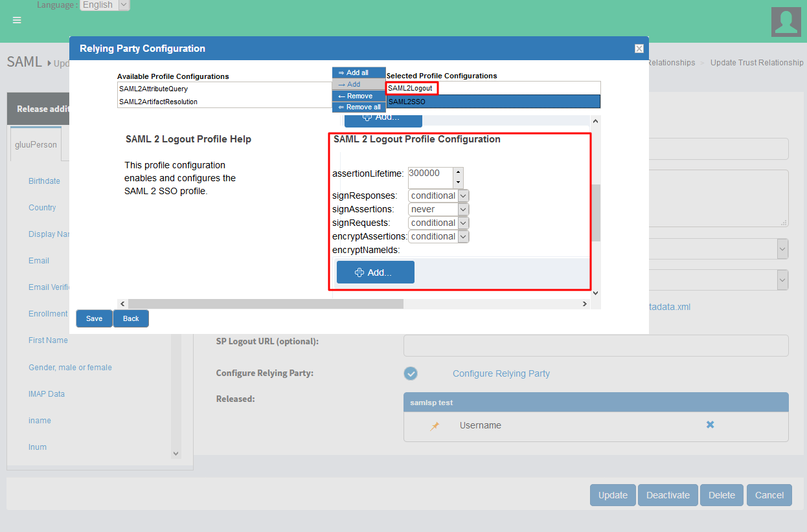This screenshot has width=807, height=532.
Task: Select Gender, male or female attribute
Action: [x=70, y=368]
